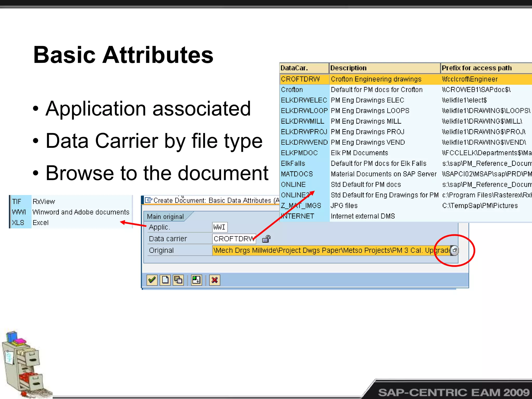Select the ELKDRWLOOP data carrier entry

coord(304,111)
